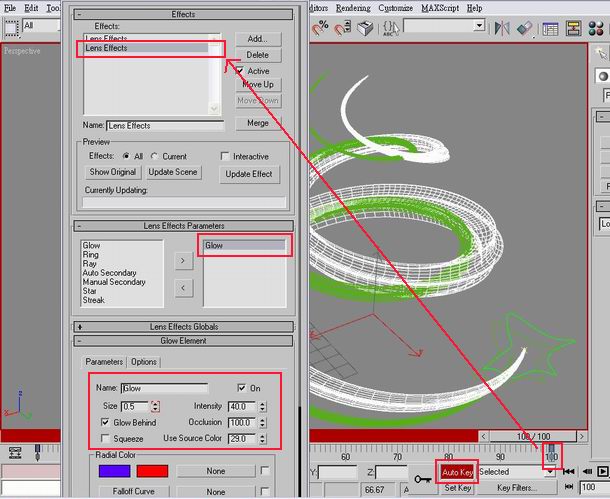Open the File menu
Image resolution: width=610 pixels, height=499 pixels.
point(10,8)
